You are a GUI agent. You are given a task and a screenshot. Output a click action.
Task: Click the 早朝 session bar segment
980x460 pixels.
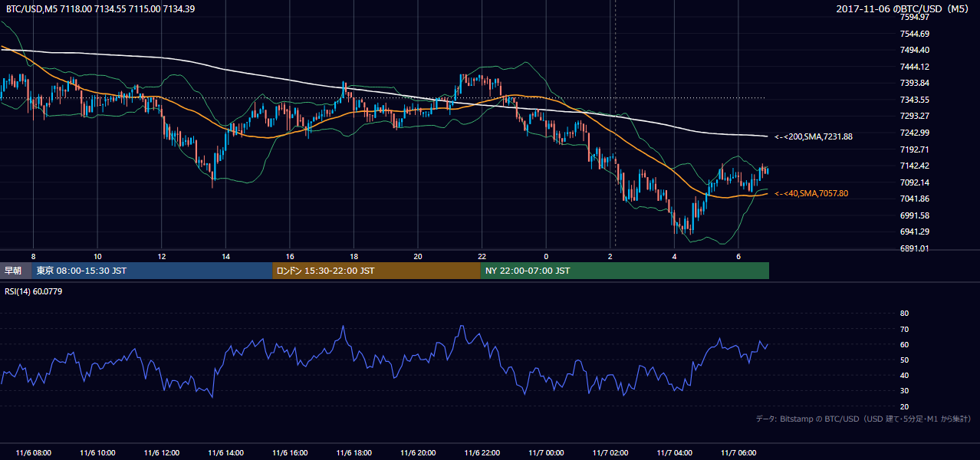tap(15, 271)
